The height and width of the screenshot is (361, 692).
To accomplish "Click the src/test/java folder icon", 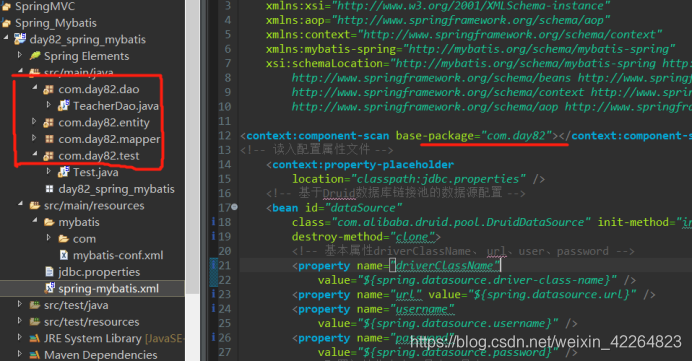I will pos(35,305).
